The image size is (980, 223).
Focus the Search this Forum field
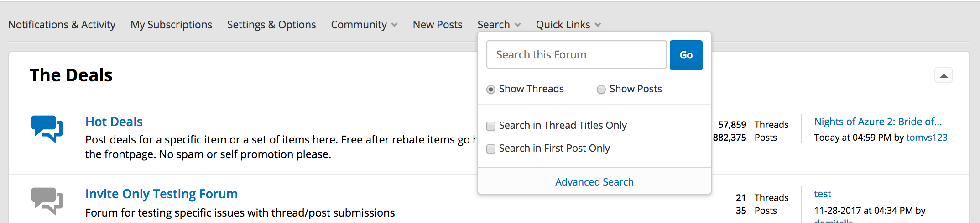click(x=577, y=55)
